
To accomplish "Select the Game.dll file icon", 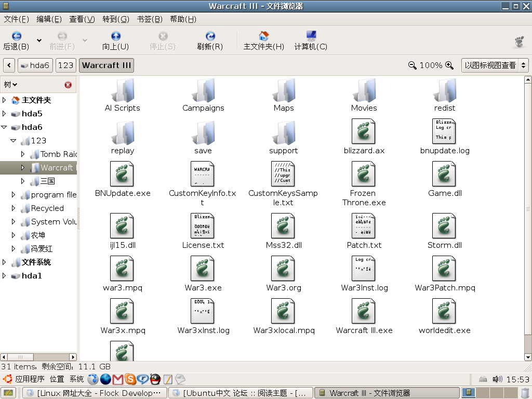I will click(444, 174).
